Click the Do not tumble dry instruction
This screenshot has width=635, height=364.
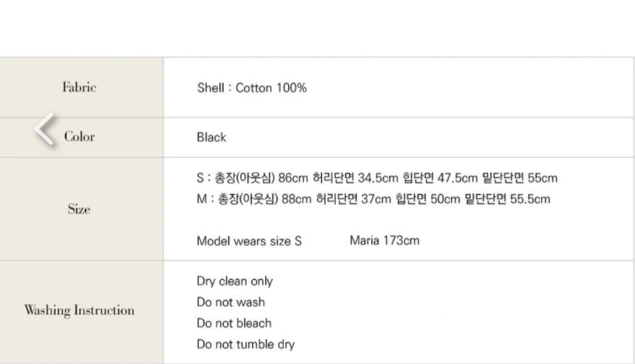point(246,344)
